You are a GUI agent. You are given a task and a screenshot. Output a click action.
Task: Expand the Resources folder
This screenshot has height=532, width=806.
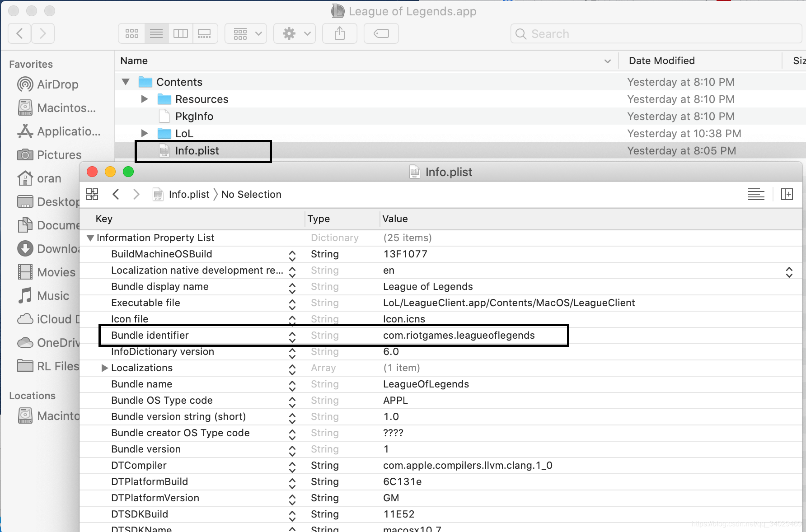coord(145,99)
